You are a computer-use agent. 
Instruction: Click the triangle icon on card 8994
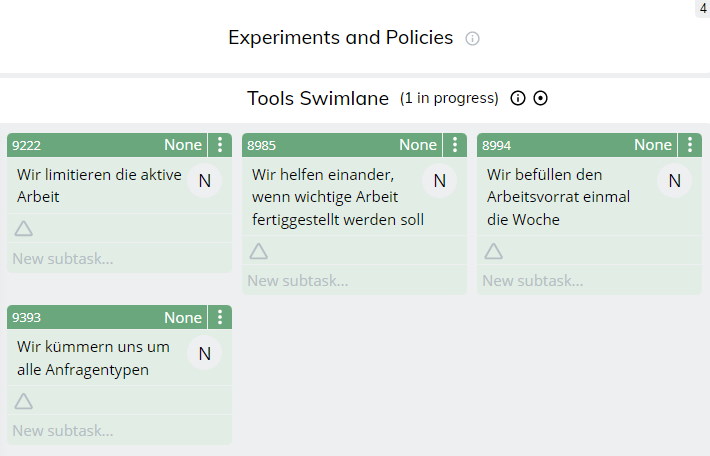(x=494, y=251)
